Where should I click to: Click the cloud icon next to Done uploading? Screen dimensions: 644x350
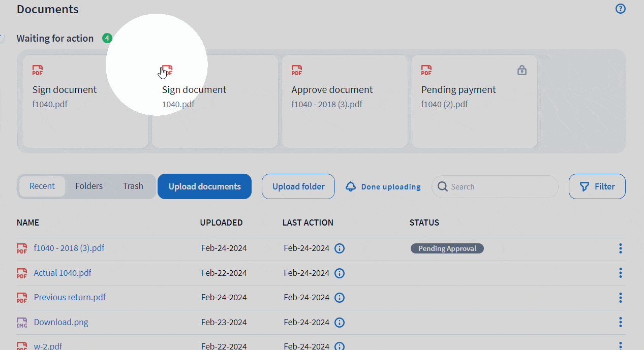click(x=350, y=186)
